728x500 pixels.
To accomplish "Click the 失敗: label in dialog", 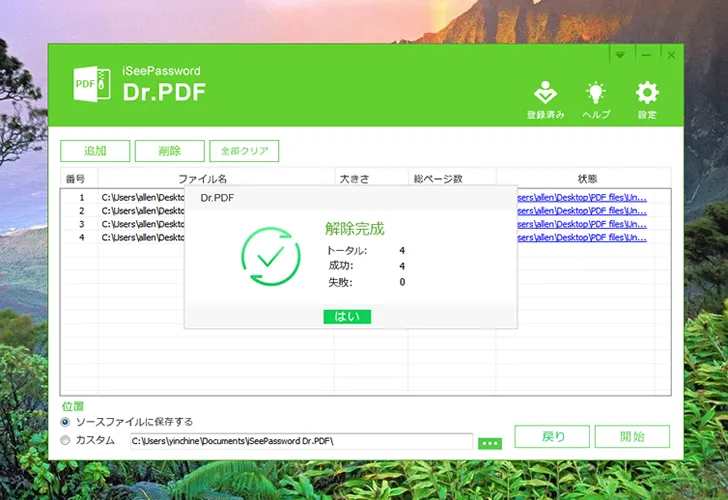I will tap(341, 282).
